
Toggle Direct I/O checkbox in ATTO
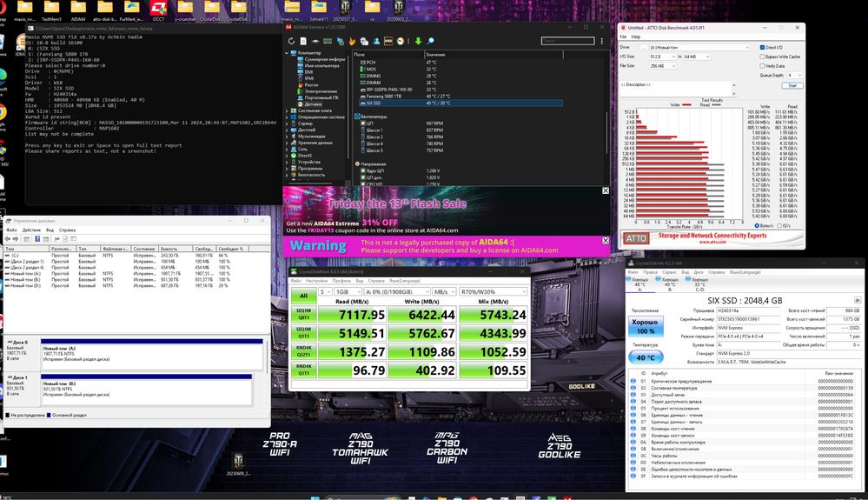762,48
